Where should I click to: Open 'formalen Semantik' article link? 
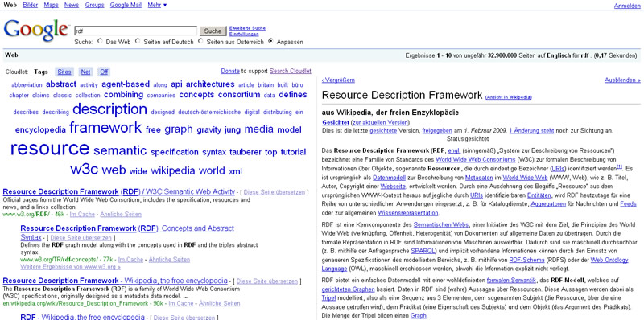[x=511, y=281]
